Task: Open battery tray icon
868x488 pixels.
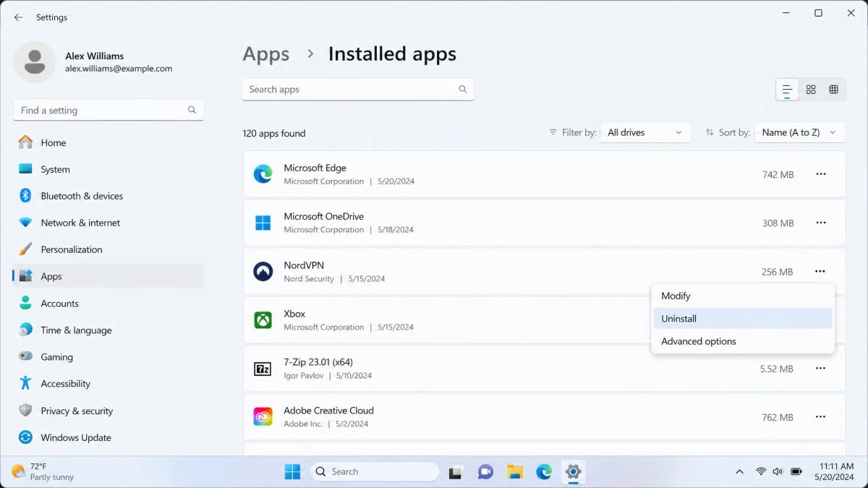Action: (796, 472)
